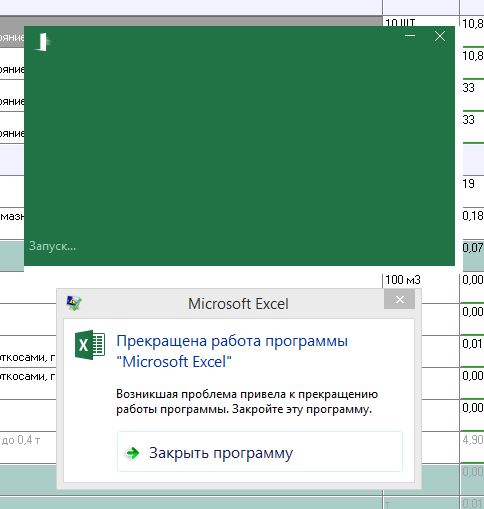This screenshot has width=484, height=509.
Task: Click the 'Закрыть программу' button
Action: point(260,452)
